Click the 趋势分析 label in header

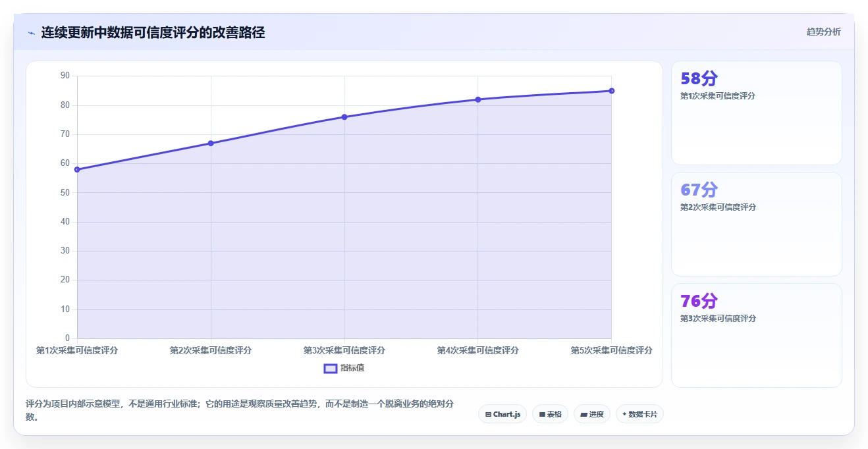click(823, 32)
